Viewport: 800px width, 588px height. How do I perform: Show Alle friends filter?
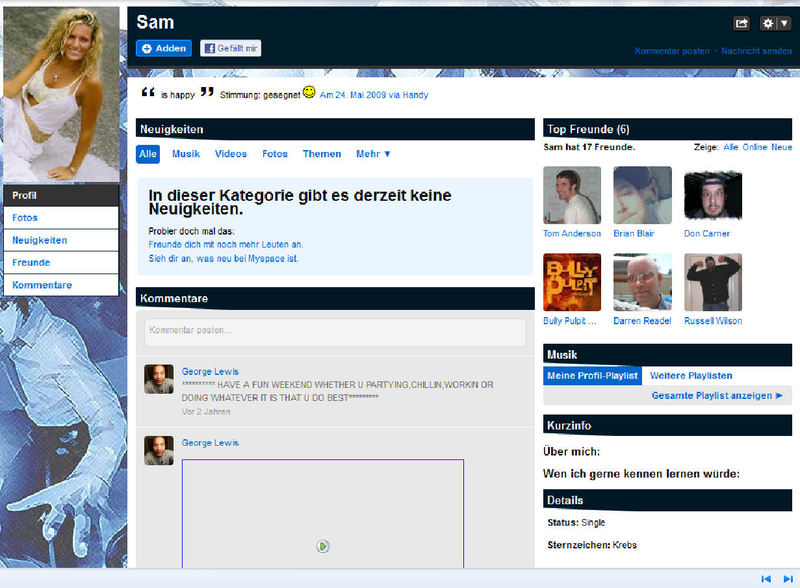tap(731, 147)
